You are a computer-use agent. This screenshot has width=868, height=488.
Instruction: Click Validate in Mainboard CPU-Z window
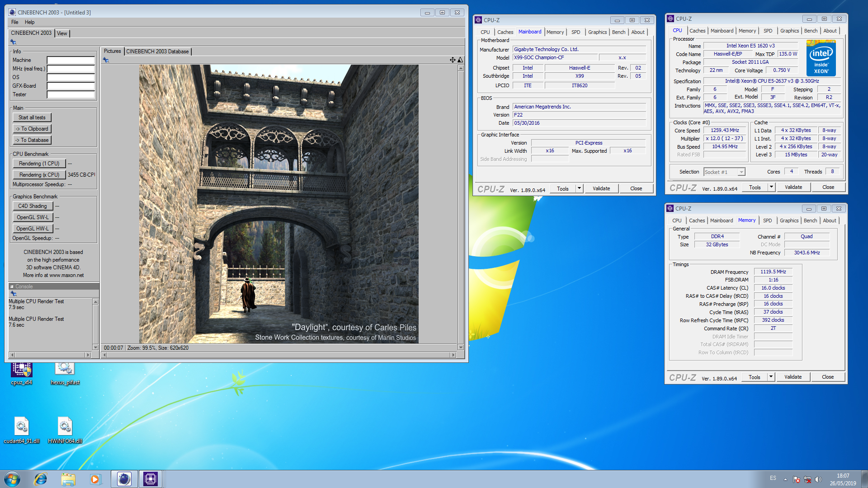601,188
